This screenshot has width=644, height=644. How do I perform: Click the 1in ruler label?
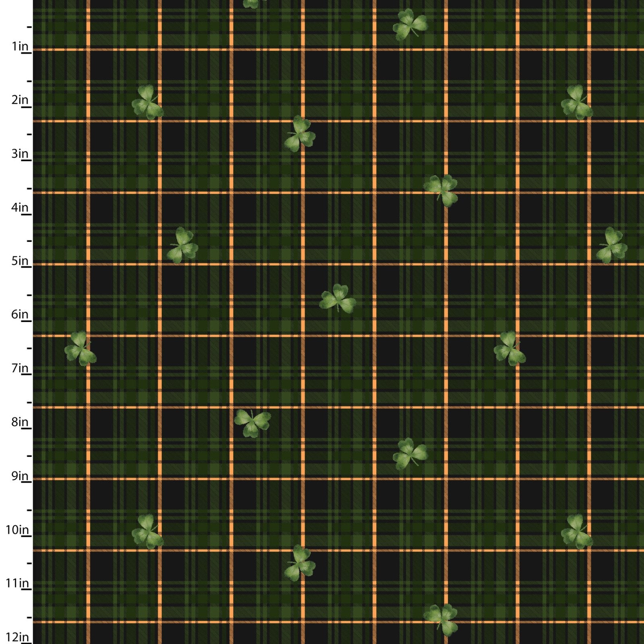[x=20, y=46]
